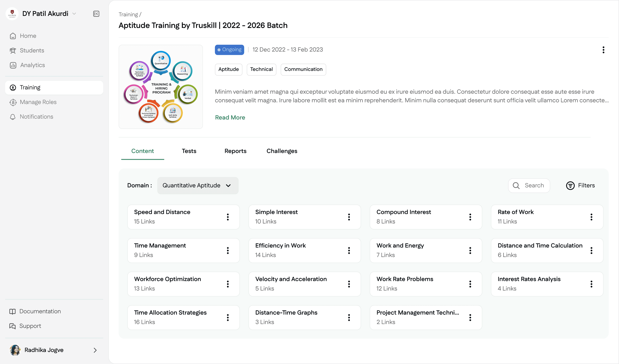This screenshot has width=619, height=364.
Task: Open the Filters icon button
Action: (x=570, y=185)
